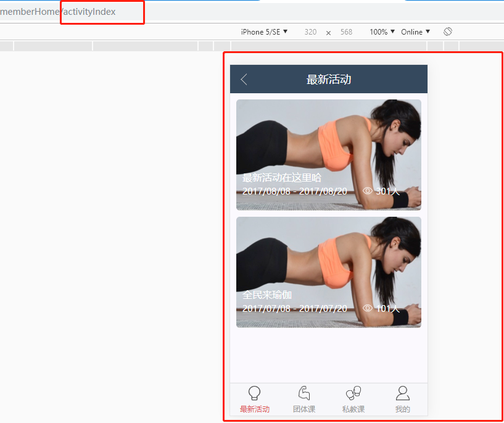Viewport: 504px width, 423px height.
Task: Switch to the 私教课 tab label
Action: 353,409
